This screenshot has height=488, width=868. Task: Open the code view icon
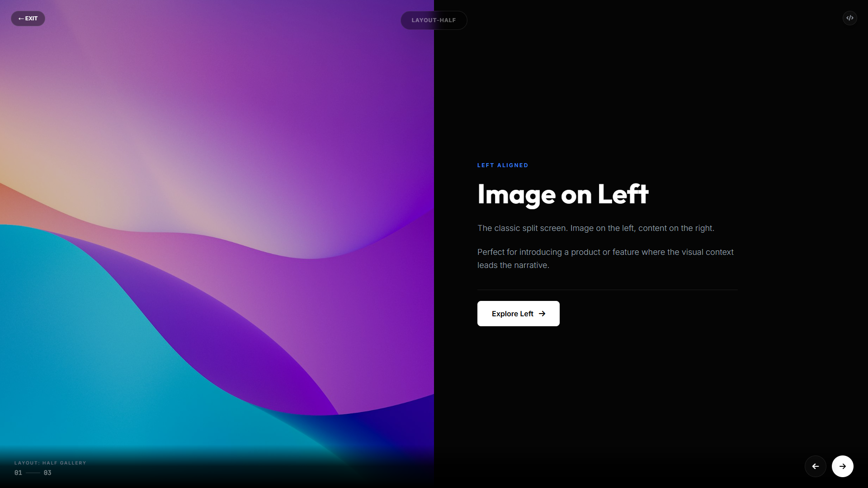[849, 18]
